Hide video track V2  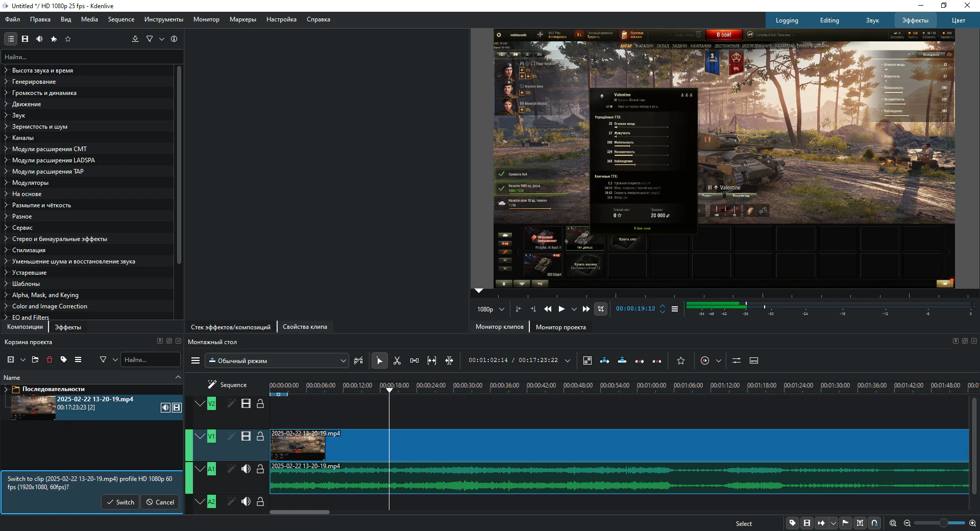[x=246, y=403]
